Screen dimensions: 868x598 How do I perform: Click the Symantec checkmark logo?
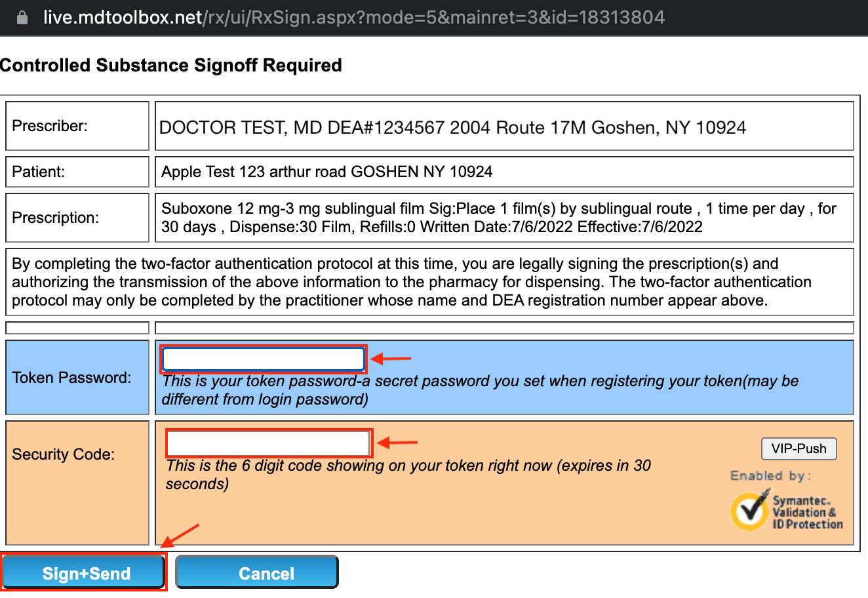click(750, 509)
